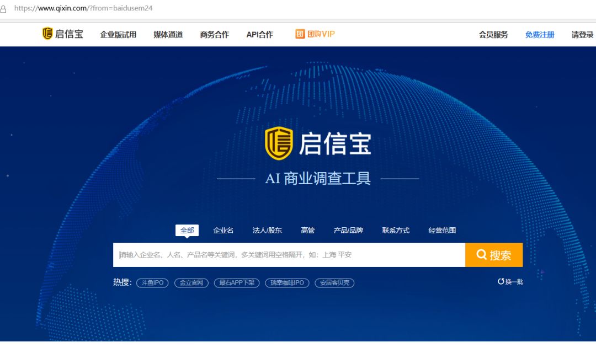Click the 请登录 link

point(582,35)
